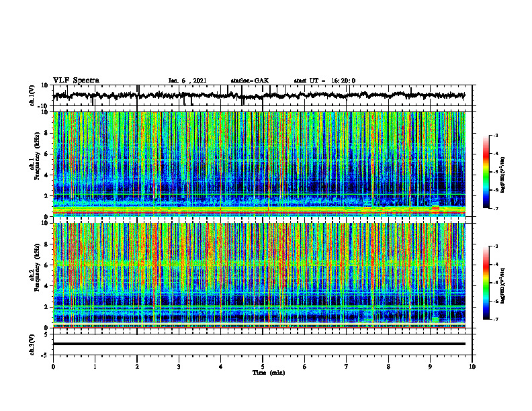Screen dimensions: 532x411
Task: Click the time axis tick labeled "7"
Action: [x=347, y=367]
